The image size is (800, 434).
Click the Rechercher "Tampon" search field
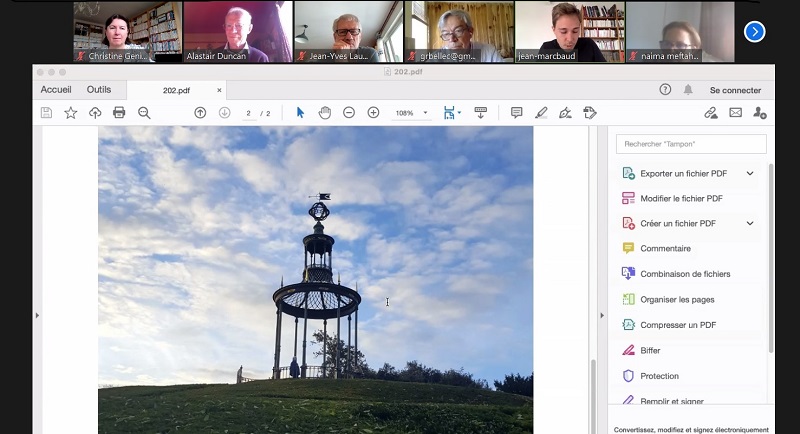pyautogui.click(x=691, y=144)
